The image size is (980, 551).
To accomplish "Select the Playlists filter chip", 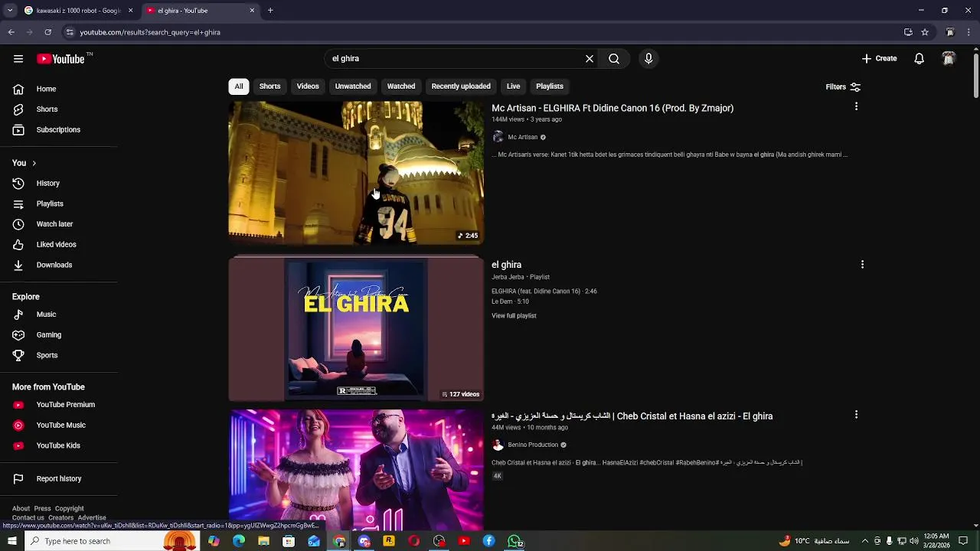I will tap(550, 86).
